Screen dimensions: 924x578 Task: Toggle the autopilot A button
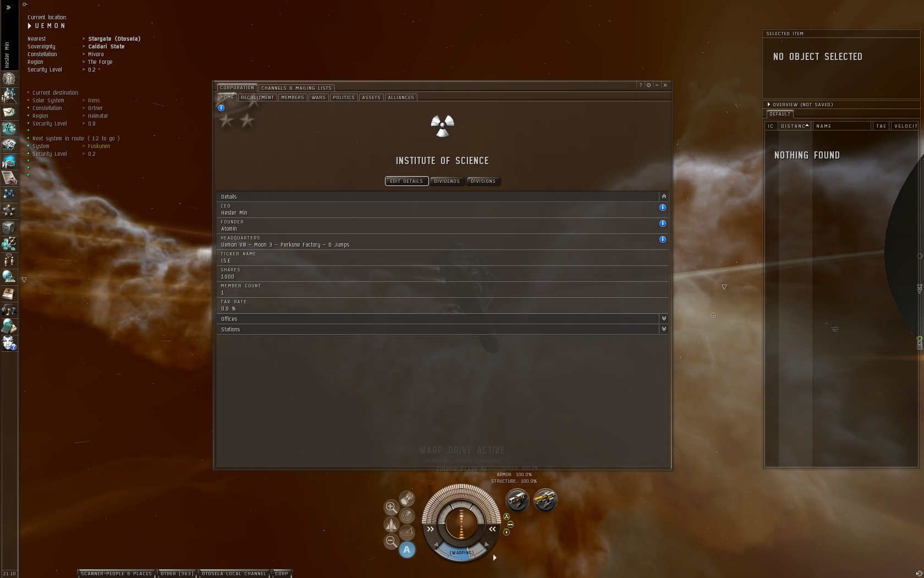coord(407,549)
